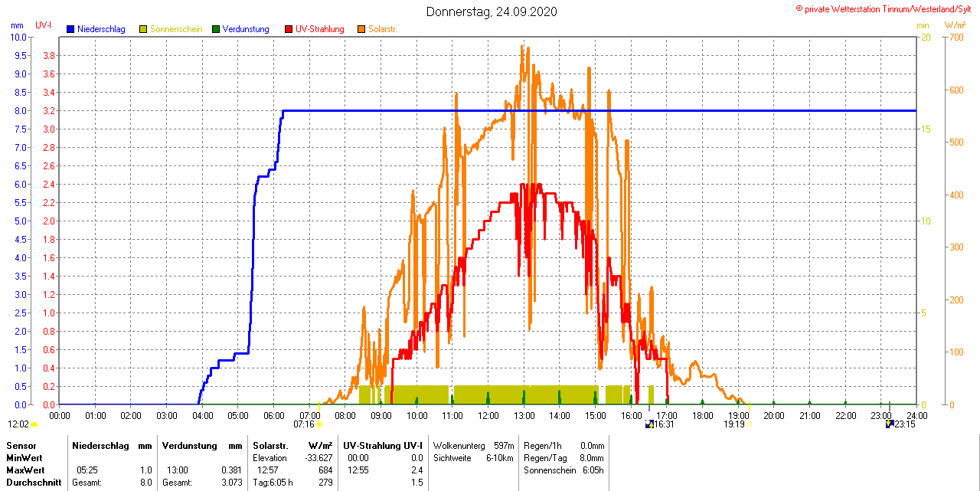Click the UV max value 2.4
Image resolution: width=980 pixels, height=491 pixels.
416,470
